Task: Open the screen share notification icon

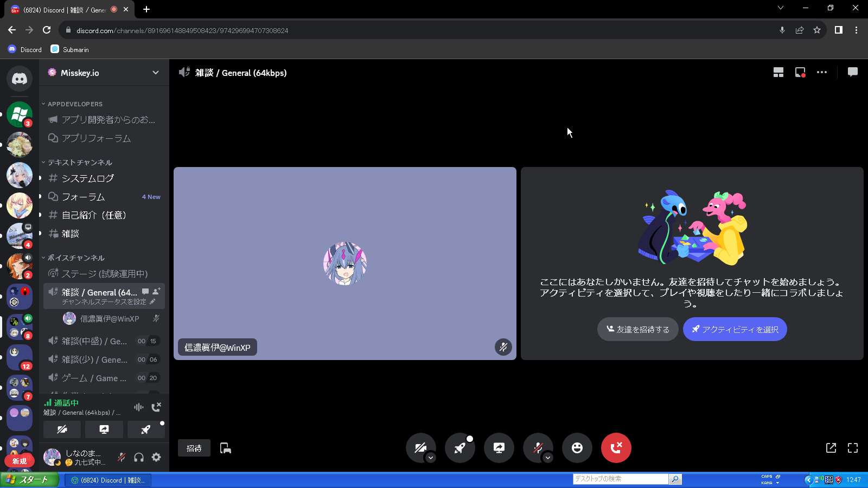Action: coord(800,72)
